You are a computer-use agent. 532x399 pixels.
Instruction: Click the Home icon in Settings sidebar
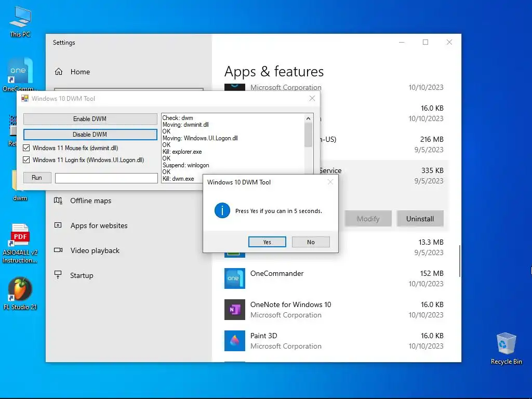point(59,72)
